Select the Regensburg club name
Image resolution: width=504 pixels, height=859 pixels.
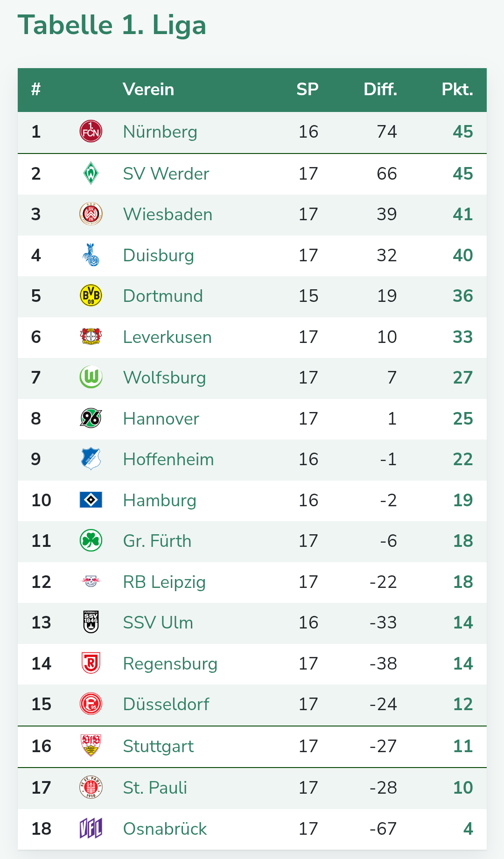170,664
